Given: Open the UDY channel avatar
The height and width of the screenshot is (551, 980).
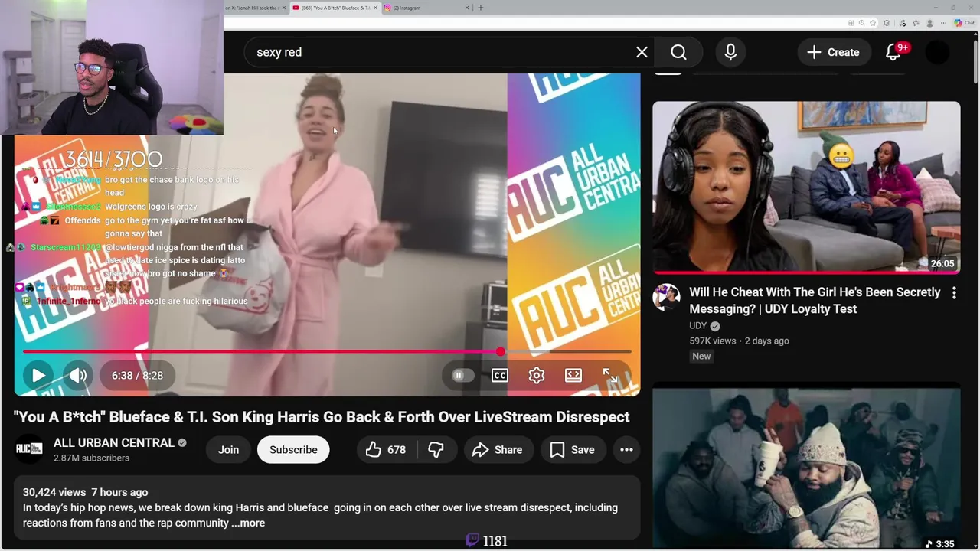Looking at the screenshot, I should [666, 298].
